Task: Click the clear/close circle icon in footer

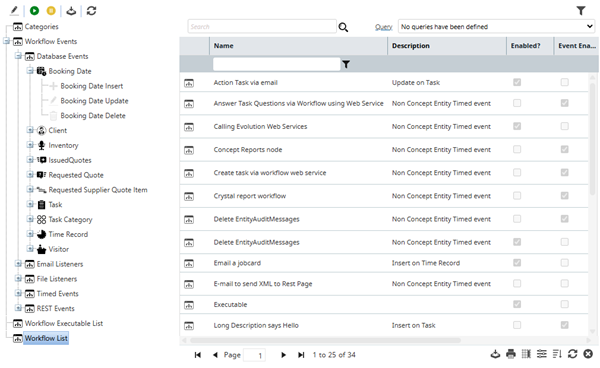Action: coord(588,354)
